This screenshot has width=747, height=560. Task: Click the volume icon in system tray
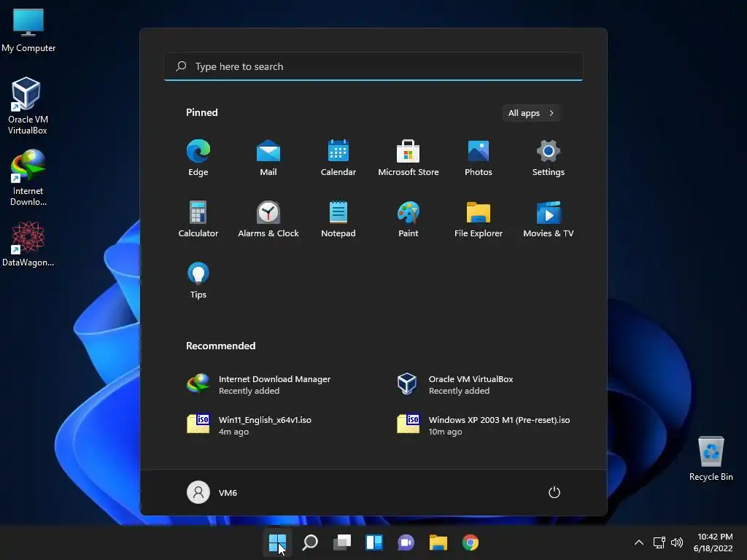point(676,542)
